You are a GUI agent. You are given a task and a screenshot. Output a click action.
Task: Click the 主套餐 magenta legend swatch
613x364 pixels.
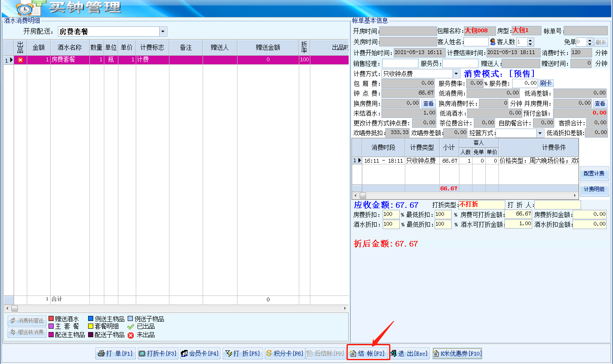point(51,327)
